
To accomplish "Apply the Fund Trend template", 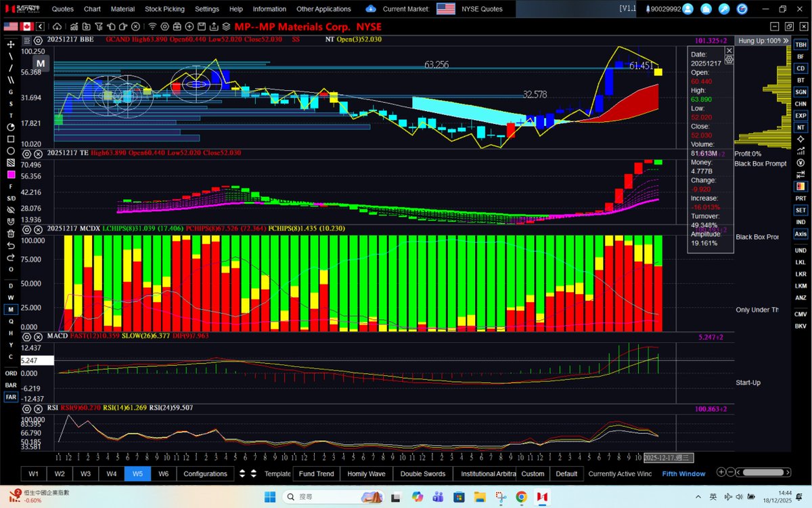I will click(316, 473).
